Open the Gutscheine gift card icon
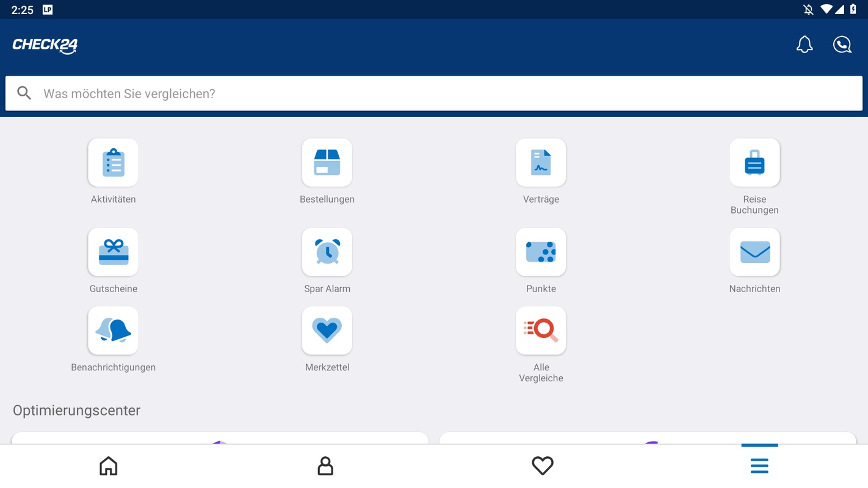Viewport: 868px width, 488px height. 113,252
